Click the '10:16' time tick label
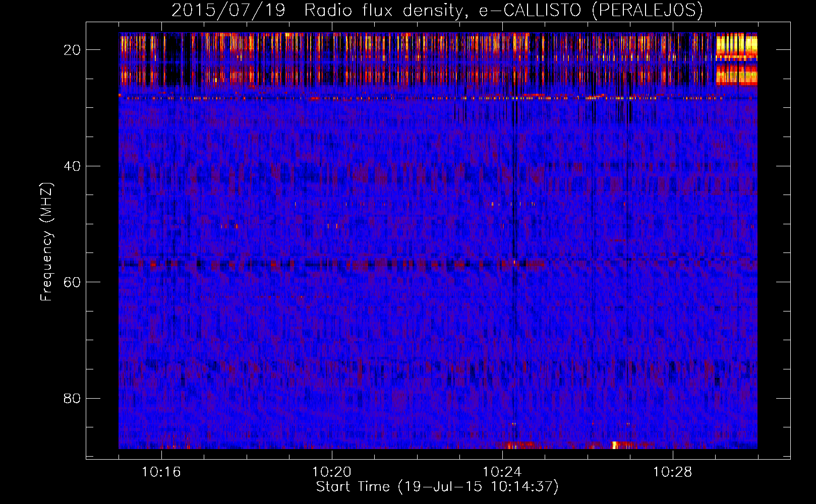Screen dimensions: 816x504 tap(161, 472)
